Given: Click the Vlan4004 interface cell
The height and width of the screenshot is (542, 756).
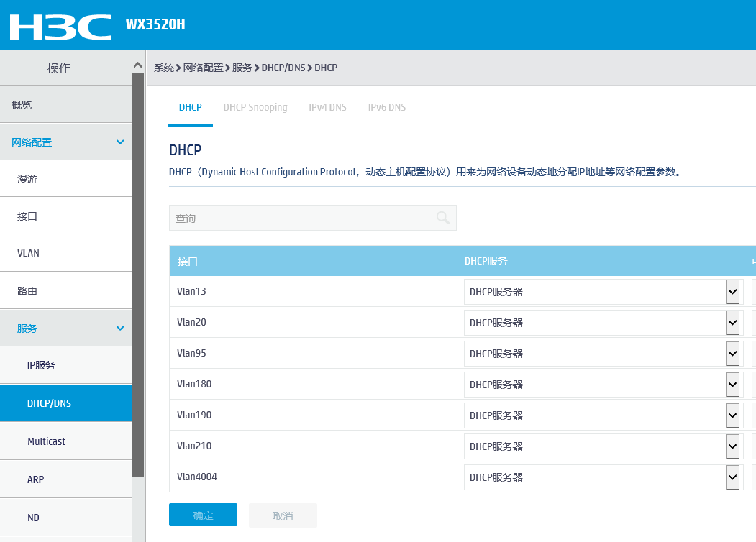Looking at the screenshot, I should click(196, 477).
